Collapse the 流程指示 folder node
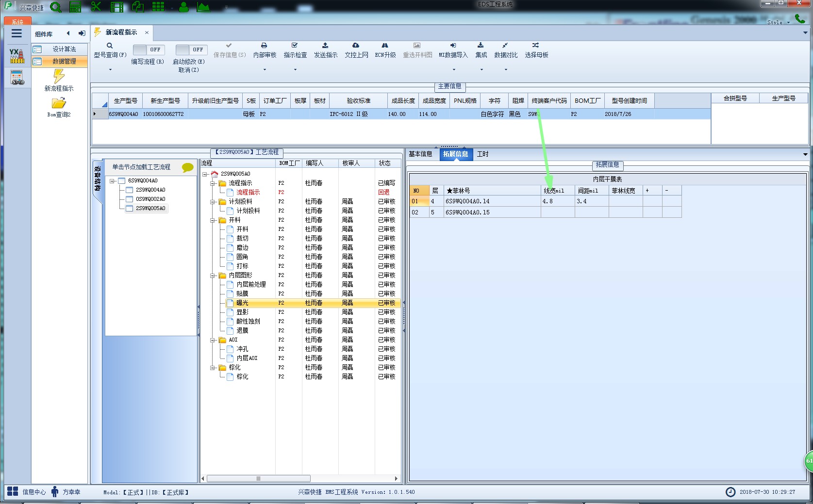 click(x=213, y=183)
